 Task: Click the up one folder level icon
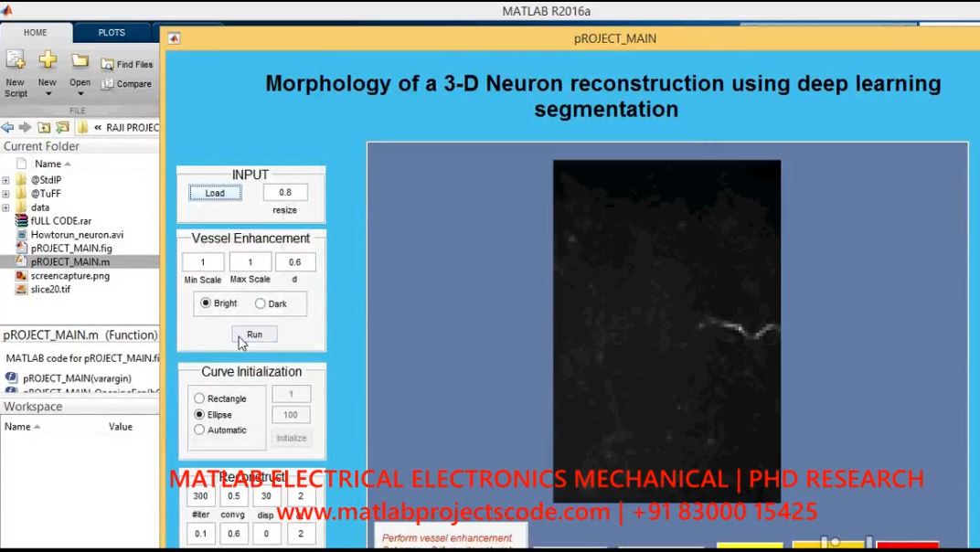click(44, 127)
